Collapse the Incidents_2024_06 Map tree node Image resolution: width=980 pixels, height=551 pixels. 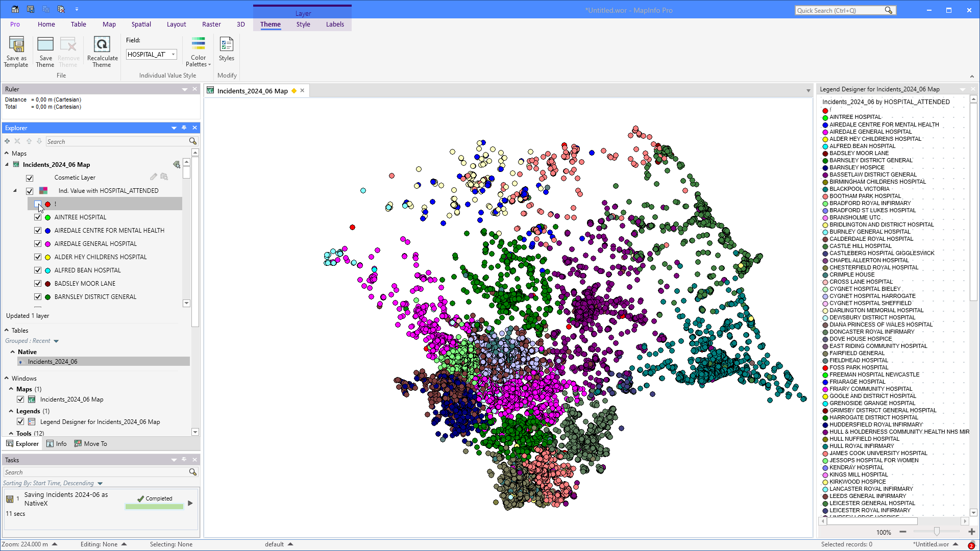coord(7,165)
